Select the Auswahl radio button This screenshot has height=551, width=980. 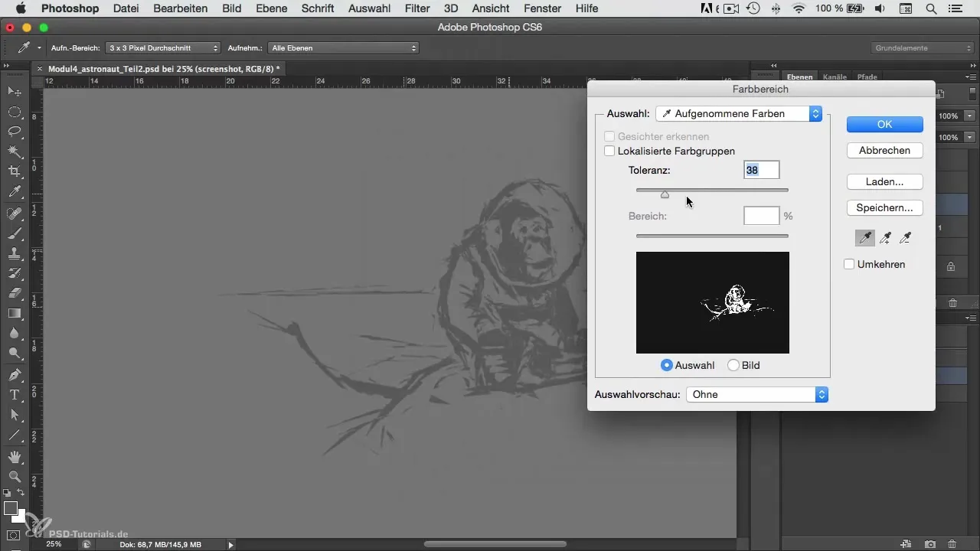coord(667,365)
